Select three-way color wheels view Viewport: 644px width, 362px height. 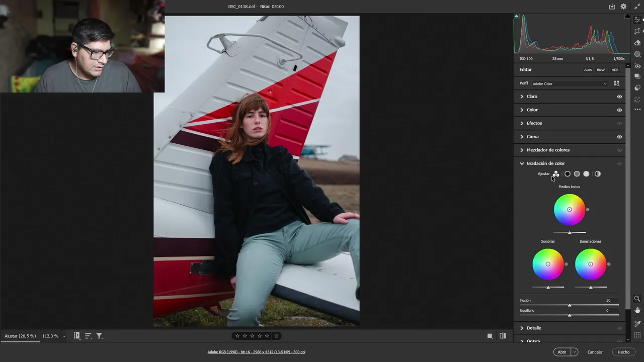[x=556, y=174]
